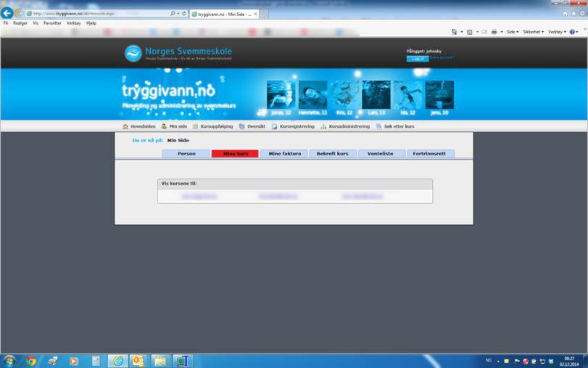Go to Hovedsiden in navigation bar
588x368 pixels.
click(x=139, y=126)
